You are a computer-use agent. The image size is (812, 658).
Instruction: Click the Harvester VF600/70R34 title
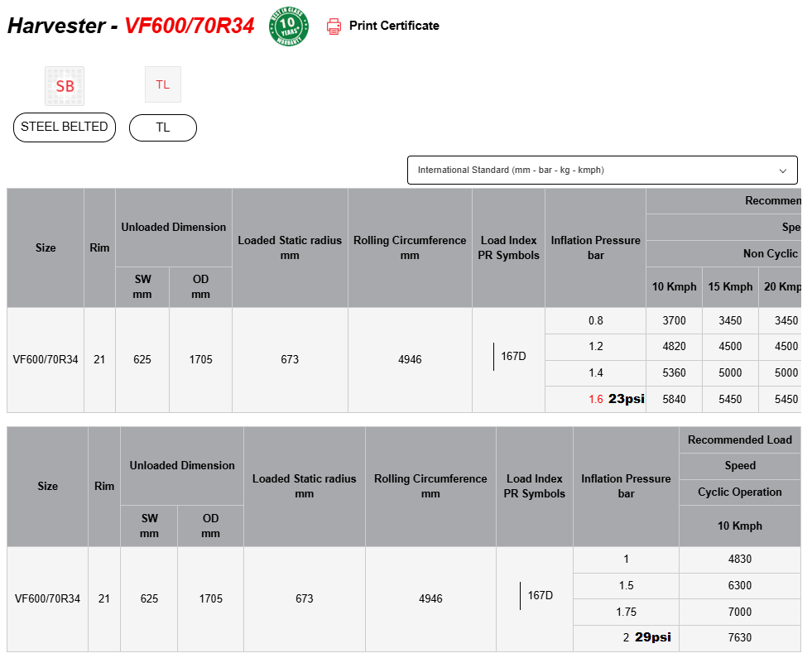pos(131,26)
